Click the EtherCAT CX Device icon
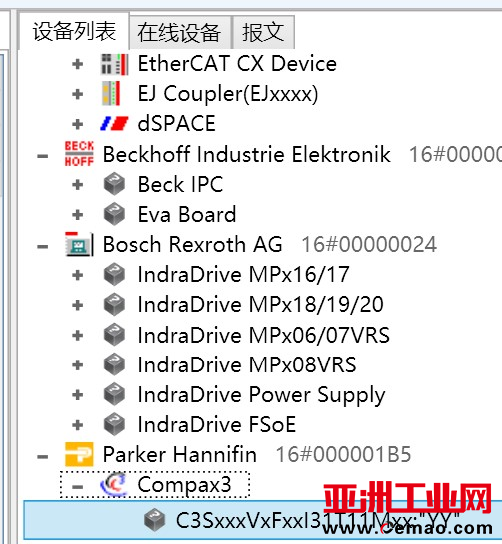 point(114,64)
